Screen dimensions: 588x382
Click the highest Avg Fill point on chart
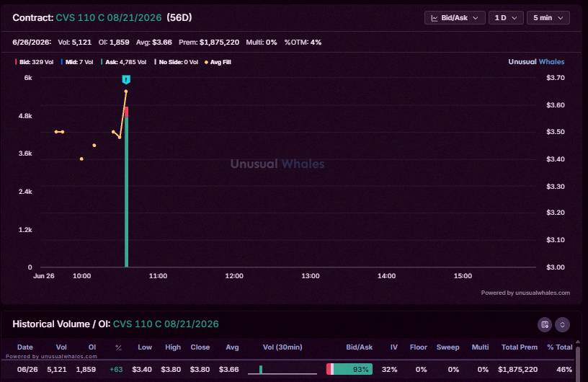126,92
